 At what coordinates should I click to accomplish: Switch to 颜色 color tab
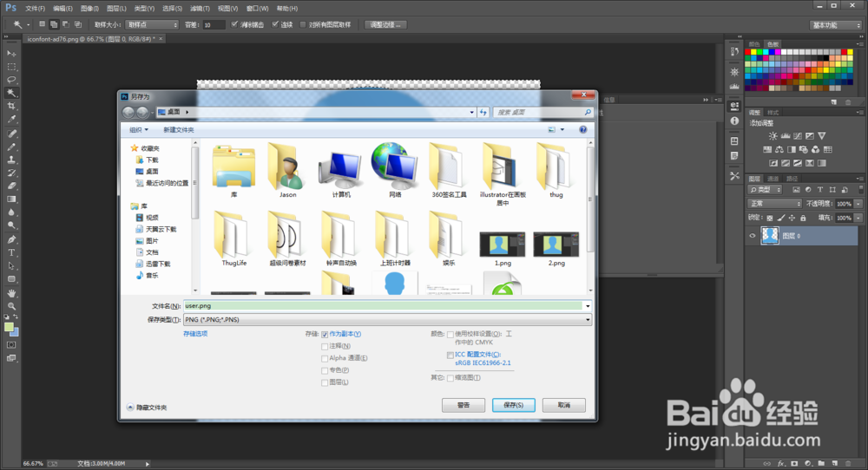754,44
